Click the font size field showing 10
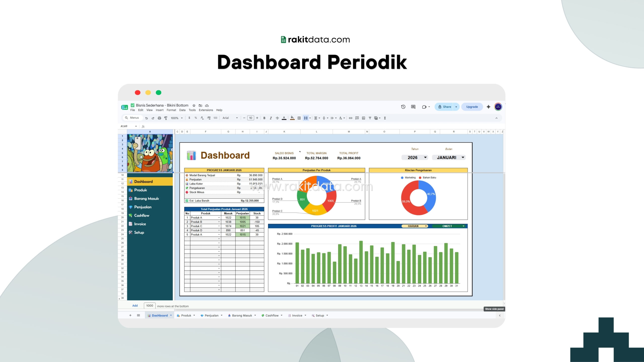The width and height of the screenshot is (644, 362). (x=251, y=118)
